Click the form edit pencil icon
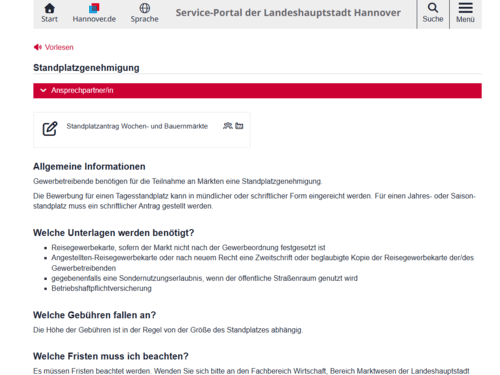The image size is (500, 375). click(50, 129)
